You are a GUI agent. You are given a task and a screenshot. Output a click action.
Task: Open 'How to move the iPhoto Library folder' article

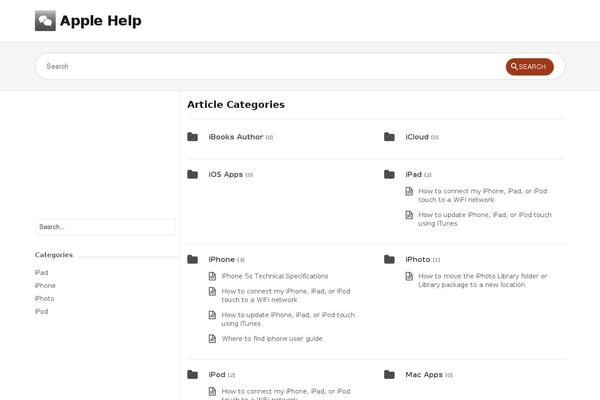click(483, 280)
